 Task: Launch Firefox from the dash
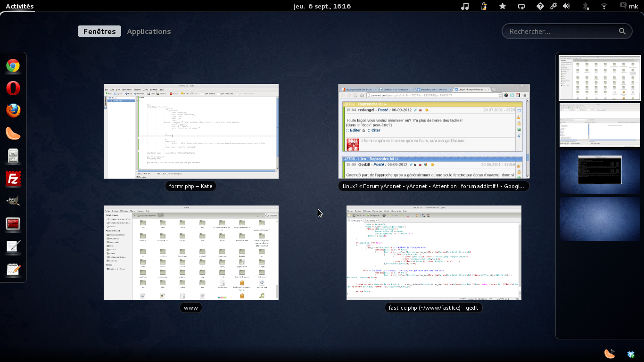pyautogui.click(x=13, y=110)
